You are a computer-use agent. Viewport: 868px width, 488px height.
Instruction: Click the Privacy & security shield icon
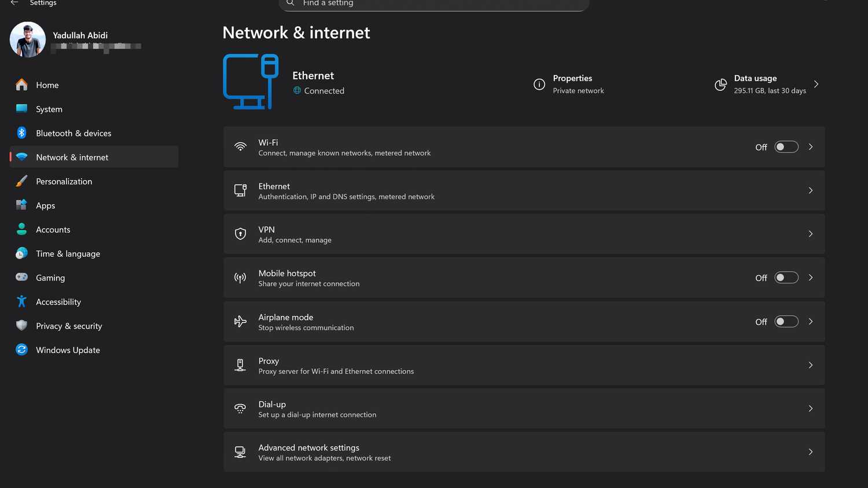click(x=21, y=326)
